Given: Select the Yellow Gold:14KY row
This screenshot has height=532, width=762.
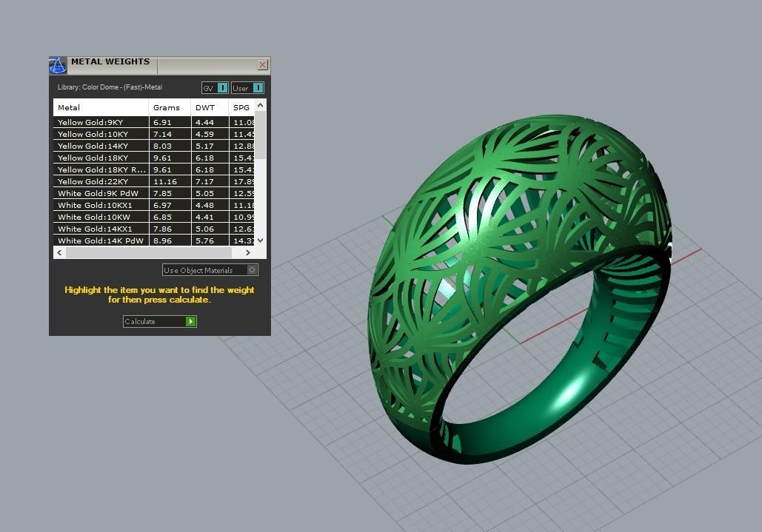Looking at the screenshot, I should pos(153,146).
